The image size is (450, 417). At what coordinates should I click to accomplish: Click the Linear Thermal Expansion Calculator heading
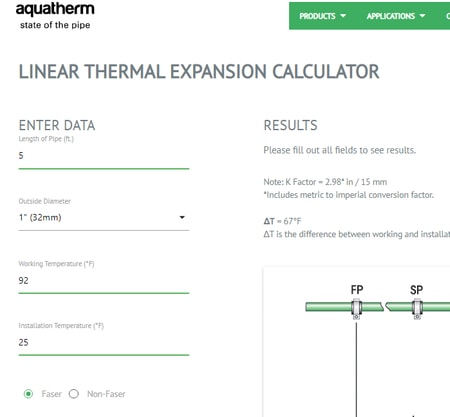point(199,72)
